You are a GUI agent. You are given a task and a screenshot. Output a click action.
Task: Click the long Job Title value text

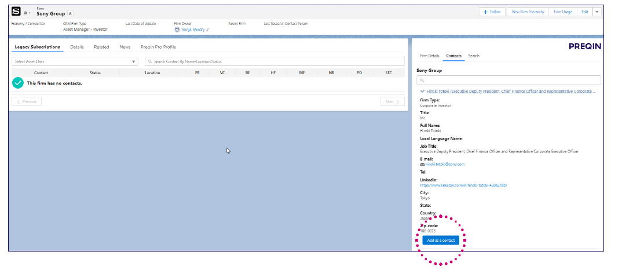pos(499,152)
